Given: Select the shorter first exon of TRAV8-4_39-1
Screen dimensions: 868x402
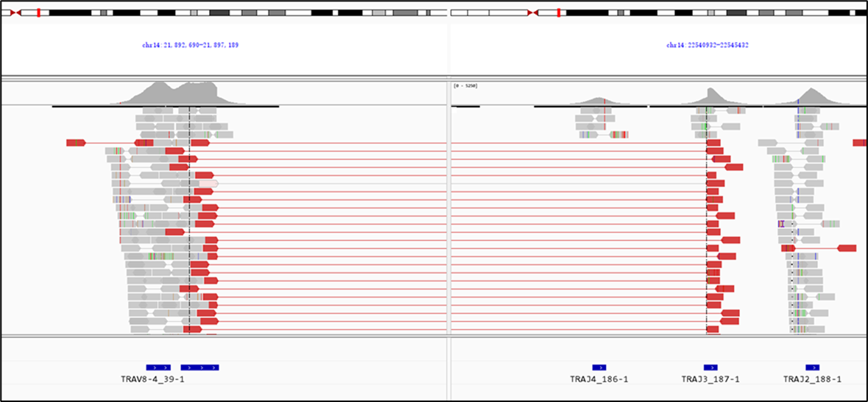Looking at the screenshot, I should coord(158,367).
